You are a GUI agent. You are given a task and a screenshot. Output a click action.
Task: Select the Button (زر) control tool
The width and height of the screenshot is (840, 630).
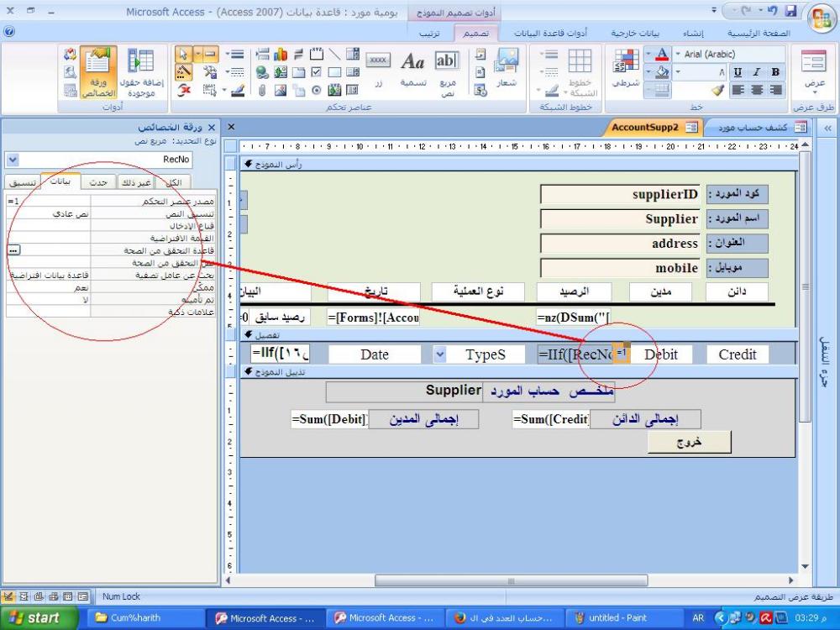378,69
